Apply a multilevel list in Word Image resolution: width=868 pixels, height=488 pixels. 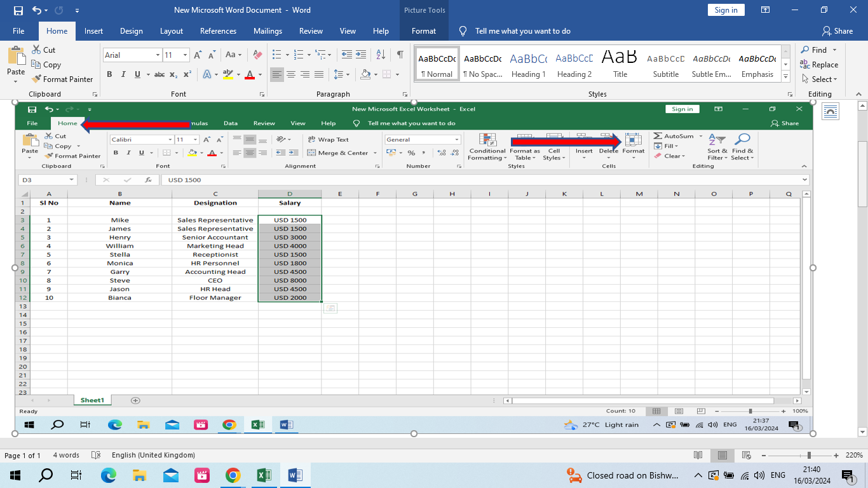pyautogui.click(x=322, y=55)
